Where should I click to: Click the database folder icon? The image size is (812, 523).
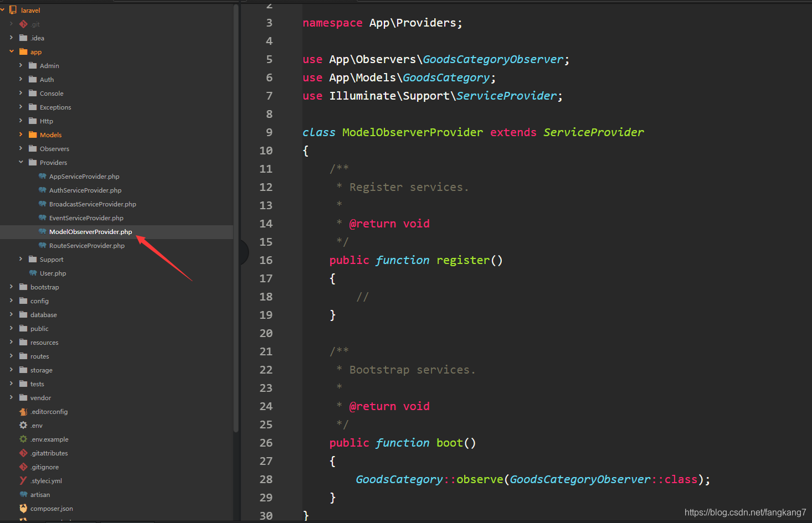[x=23, y=314]
